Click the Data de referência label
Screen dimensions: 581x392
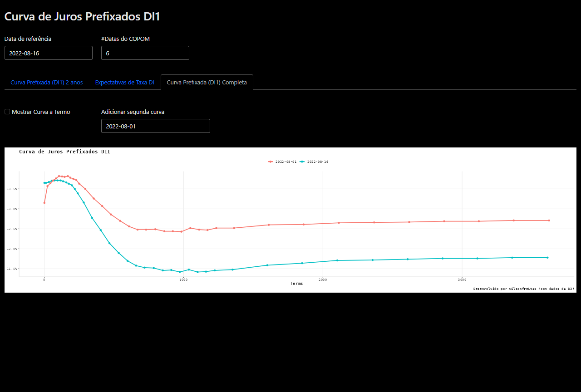28,39
